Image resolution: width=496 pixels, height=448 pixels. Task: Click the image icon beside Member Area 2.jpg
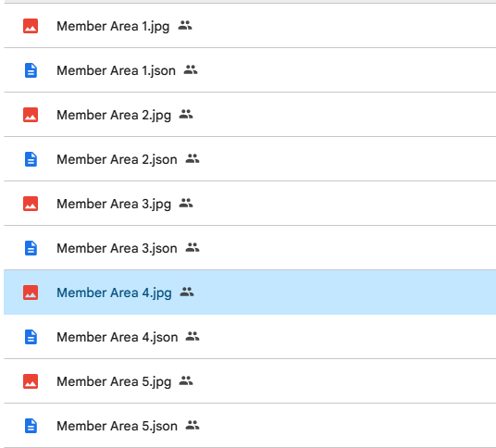31,115
